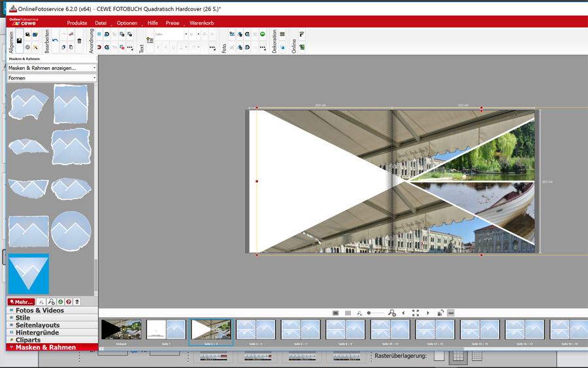Screen dimensions: 588x368
Task: Open the Produkte menu
Action: coord(76,23)
